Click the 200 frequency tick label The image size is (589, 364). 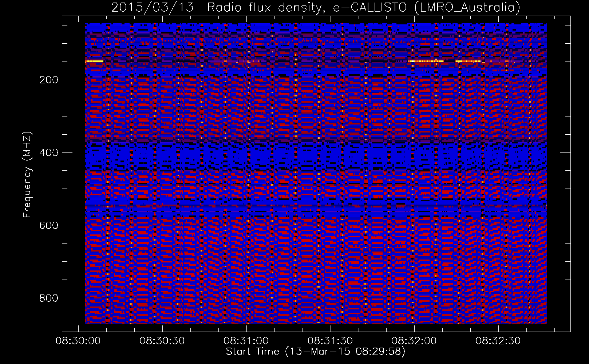tap(48, 80)
